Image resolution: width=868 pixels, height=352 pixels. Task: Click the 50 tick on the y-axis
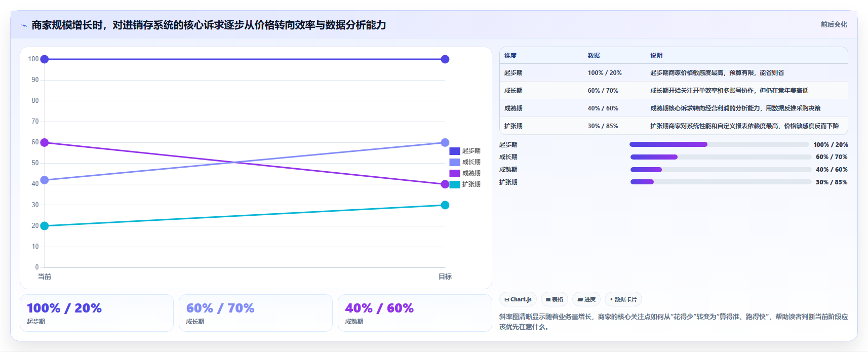coord(35,163)
